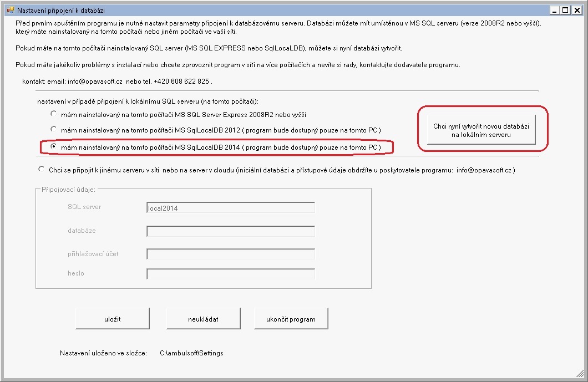The height and width of the screenshot is (382, 588).
Task: Click the 'SQL server' field label
Action: tap(84, 207)
